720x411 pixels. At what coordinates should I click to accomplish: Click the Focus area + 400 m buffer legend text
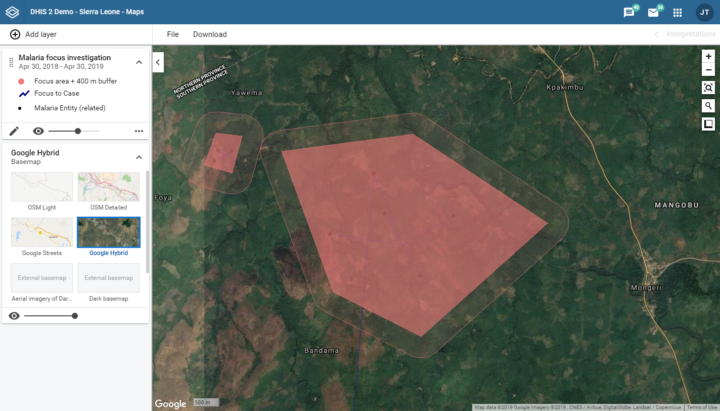pos(76,81)
